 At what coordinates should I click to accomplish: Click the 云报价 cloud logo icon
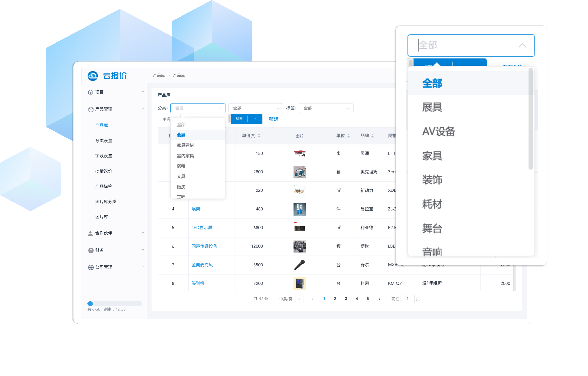[93, 76]
